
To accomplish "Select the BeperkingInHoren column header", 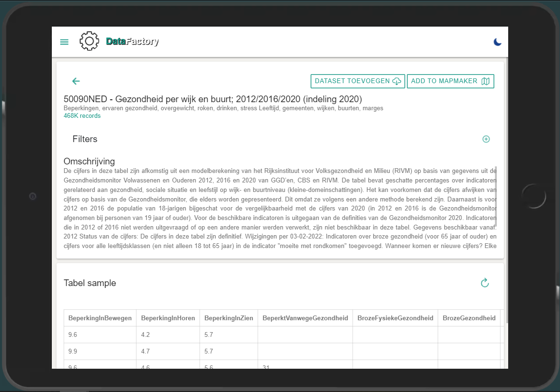I will point(168,318).
